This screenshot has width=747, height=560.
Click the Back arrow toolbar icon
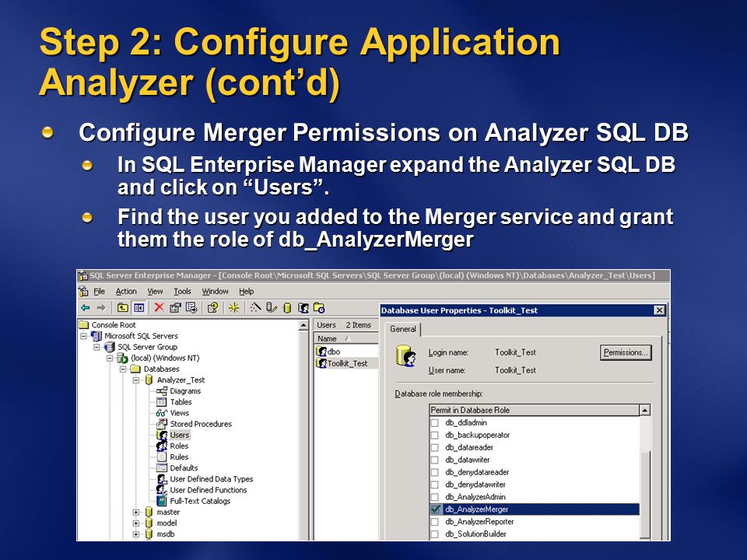click(x=86, y=308)
